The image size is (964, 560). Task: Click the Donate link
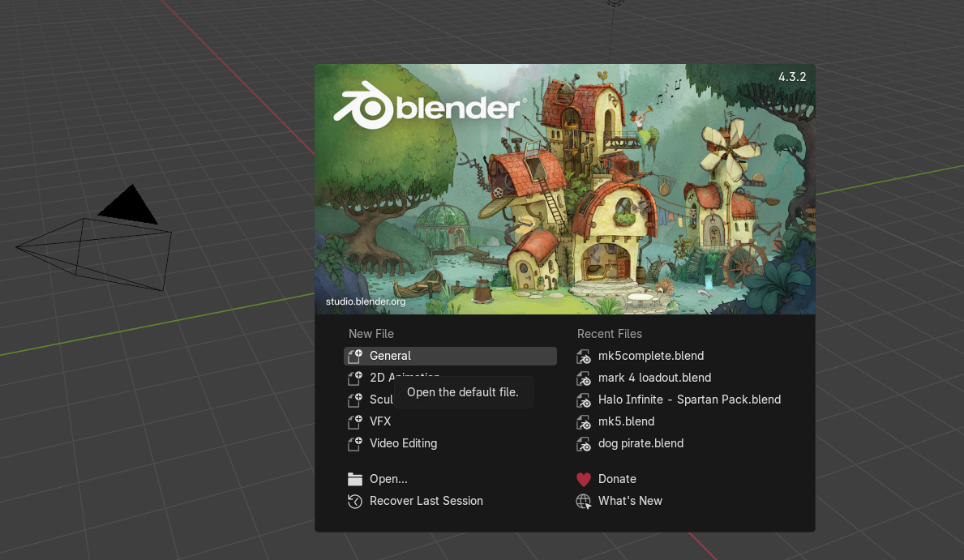pos(679,479)
